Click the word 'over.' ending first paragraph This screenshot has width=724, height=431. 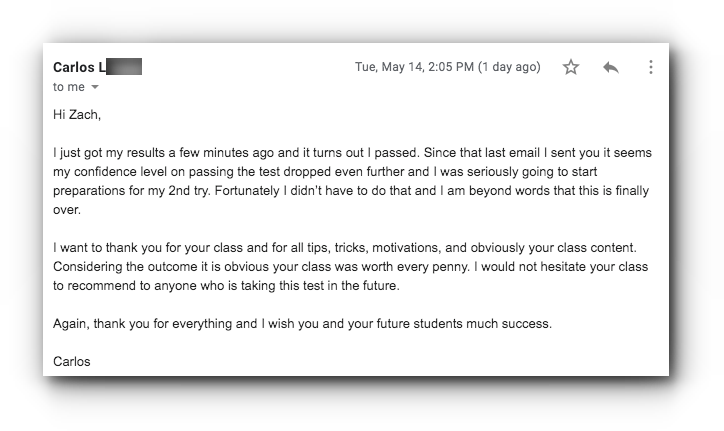coord(67,210)
